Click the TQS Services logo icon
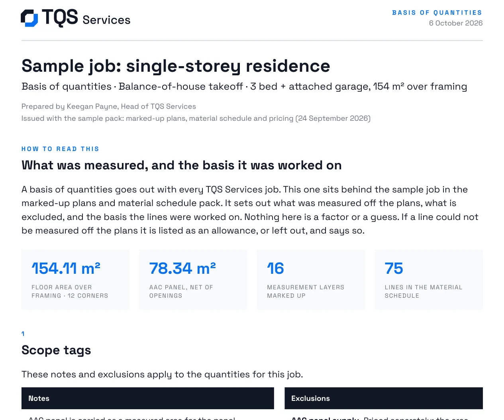Image resolution: width=504 pixels, height=420 pixels. (x=29, y=18)
